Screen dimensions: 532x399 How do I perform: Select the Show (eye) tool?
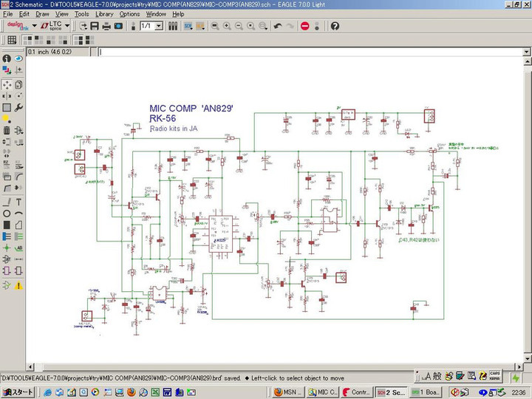pos(18,59)
